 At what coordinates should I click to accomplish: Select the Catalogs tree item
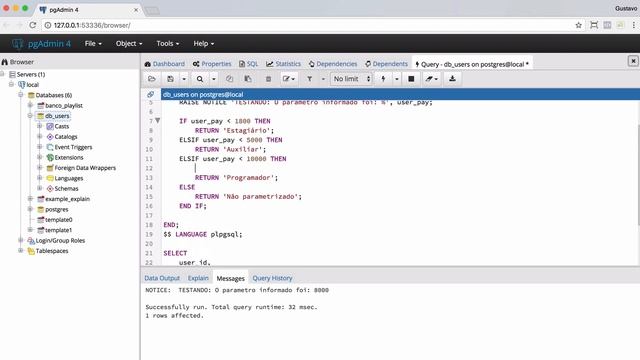coord(66,137)
